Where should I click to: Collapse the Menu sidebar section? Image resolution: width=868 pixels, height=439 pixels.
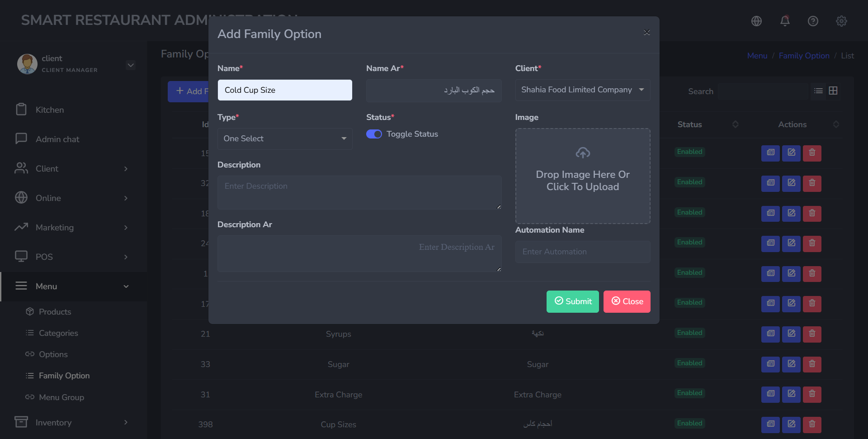point(126,286)
